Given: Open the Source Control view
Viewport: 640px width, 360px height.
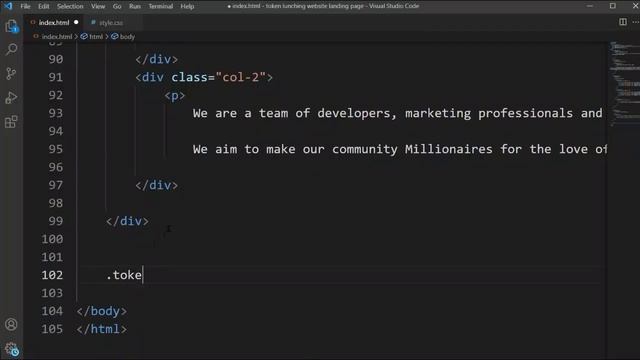Looking at the screenshot, I should (11, 73).
